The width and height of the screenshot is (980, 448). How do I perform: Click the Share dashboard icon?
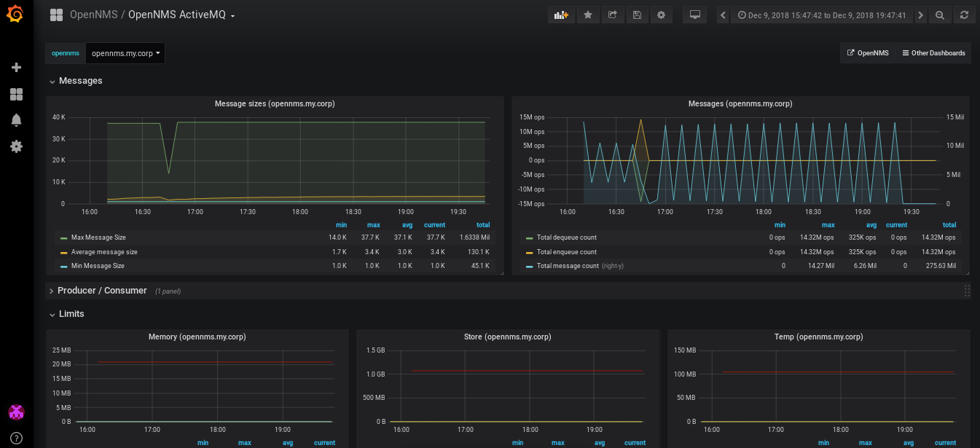point(613,15)
